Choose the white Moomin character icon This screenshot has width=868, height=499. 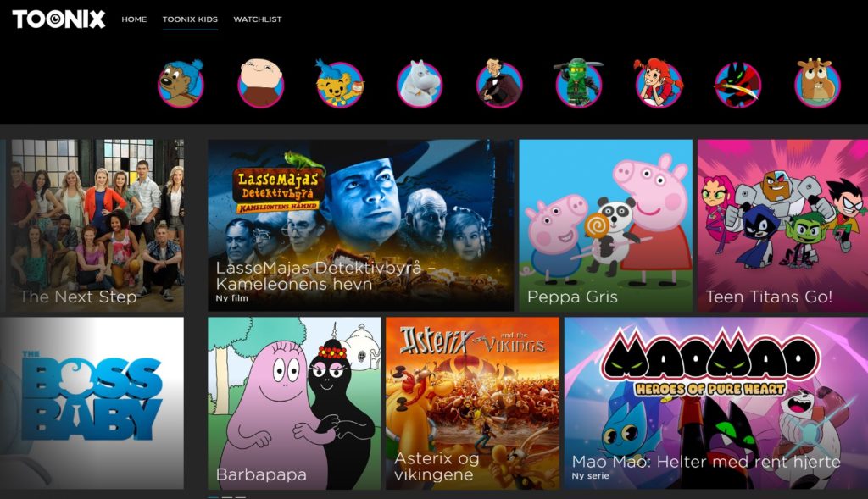[x=420, y=84]
